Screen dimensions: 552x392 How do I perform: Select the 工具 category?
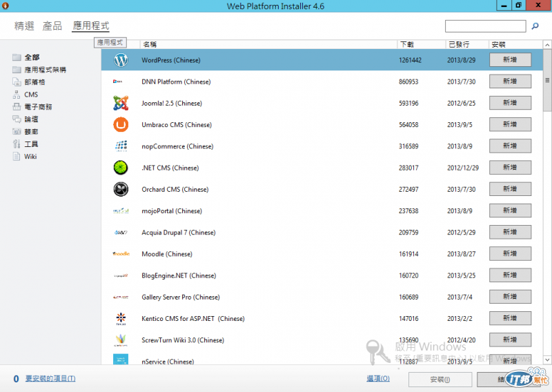point(26,144)
